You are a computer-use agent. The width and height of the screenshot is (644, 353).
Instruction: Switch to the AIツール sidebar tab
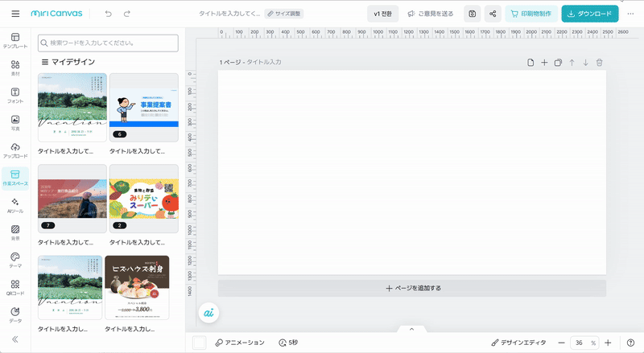point(15,205)
